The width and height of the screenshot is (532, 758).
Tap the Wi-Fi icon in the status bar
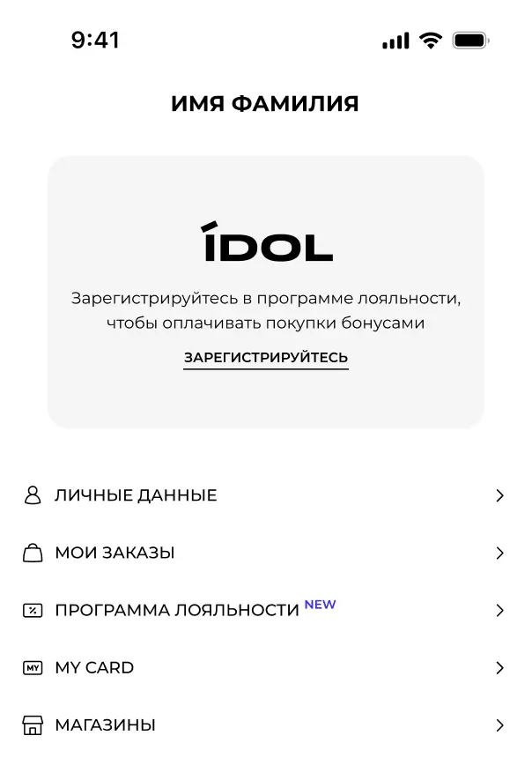[429, 40]
